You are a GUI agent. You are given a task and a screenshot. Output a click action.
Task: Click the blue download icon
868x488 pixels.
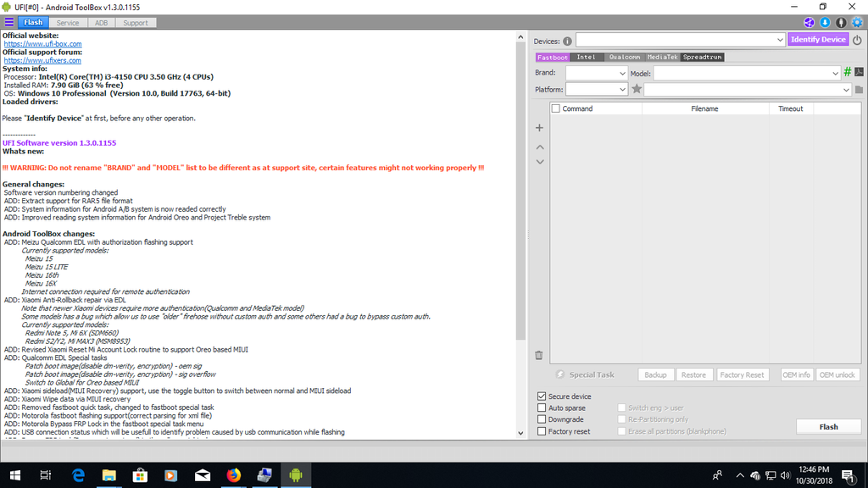coord(825,22)
